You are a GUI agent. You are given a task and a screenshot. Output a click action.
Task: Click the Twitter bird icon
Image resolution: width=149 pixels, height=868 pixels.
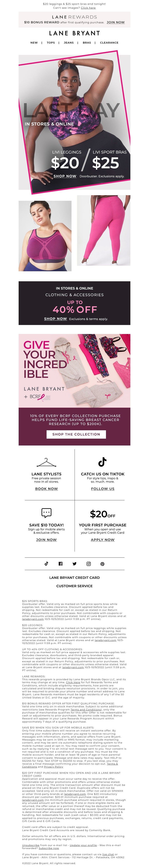[x=74, y=563]
